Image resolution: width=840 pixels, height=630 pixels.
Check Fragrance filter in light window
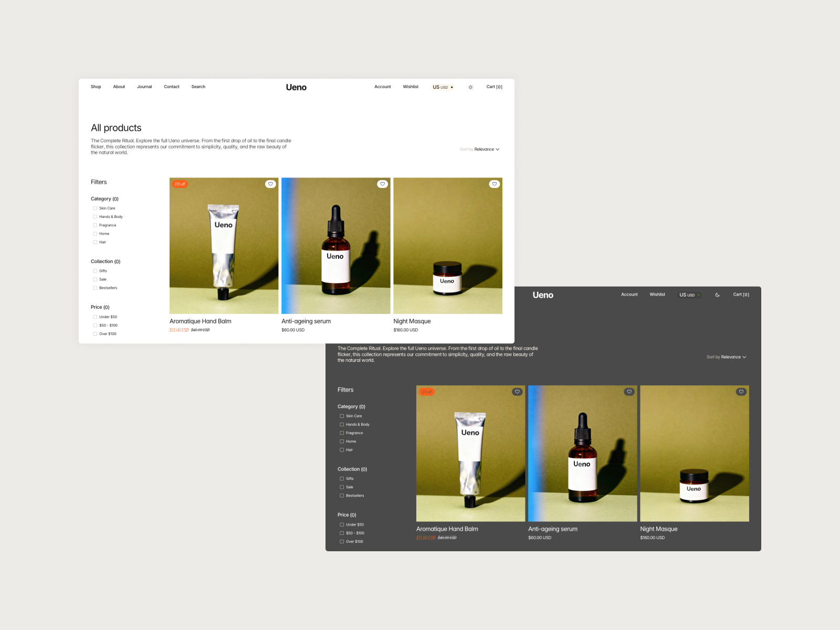point(95,225)
